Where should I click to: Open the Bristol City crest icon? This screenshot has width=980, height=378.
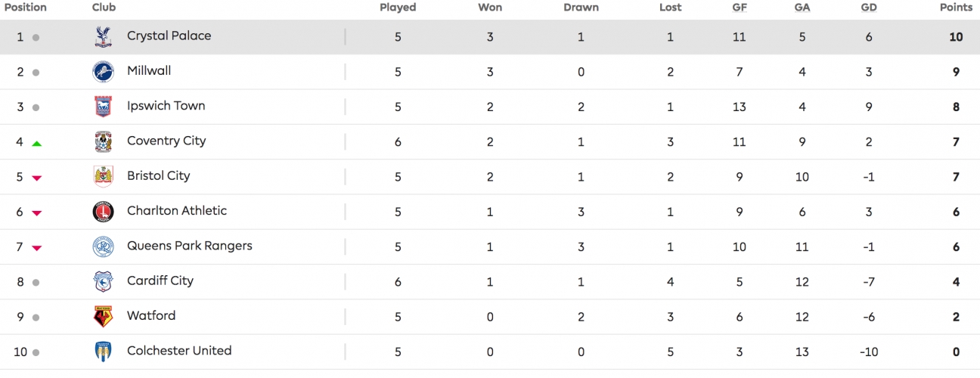pyautogui.click(x=103, y=176)
